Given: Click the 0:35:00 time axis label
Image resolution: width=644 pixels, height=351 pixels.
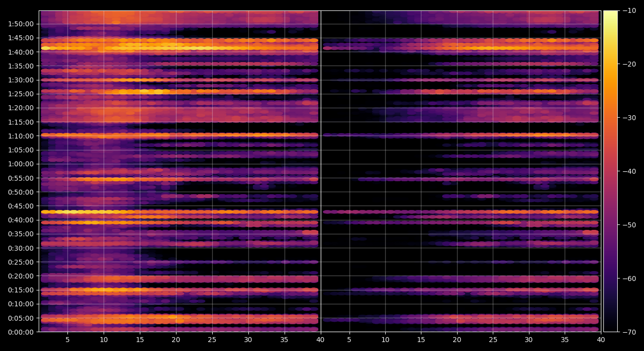Looking at the screenshot, I should tap(20, 234).
